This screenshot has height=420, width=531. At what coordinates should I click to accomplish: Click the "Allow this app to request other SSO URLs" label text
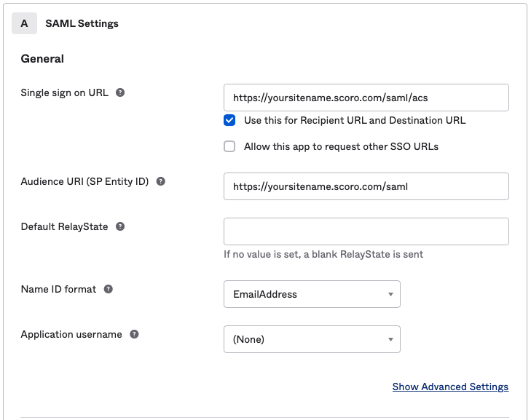(x=342, y=146)
